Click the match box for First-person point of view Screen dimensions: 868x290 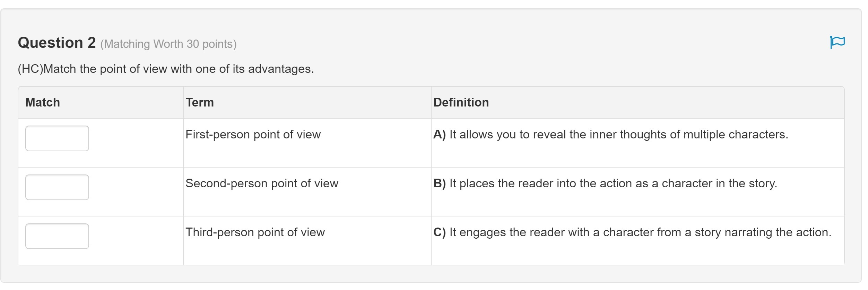(x=57, y=138)
